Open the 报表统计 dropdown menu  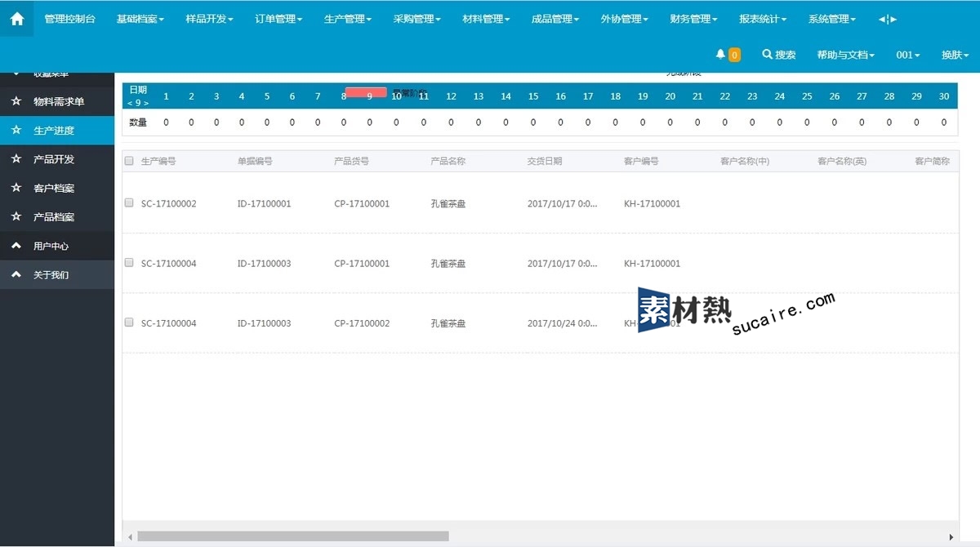click(763, 19)
